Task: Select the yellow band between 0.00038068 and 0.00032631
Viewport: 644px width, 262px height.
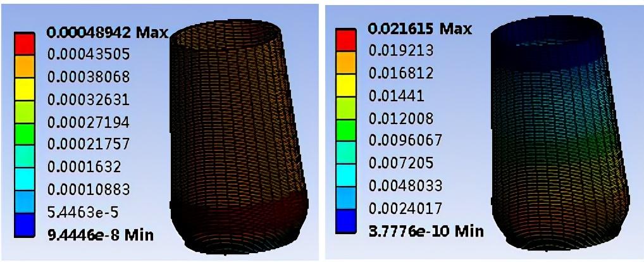Action: tap(24, 89)
